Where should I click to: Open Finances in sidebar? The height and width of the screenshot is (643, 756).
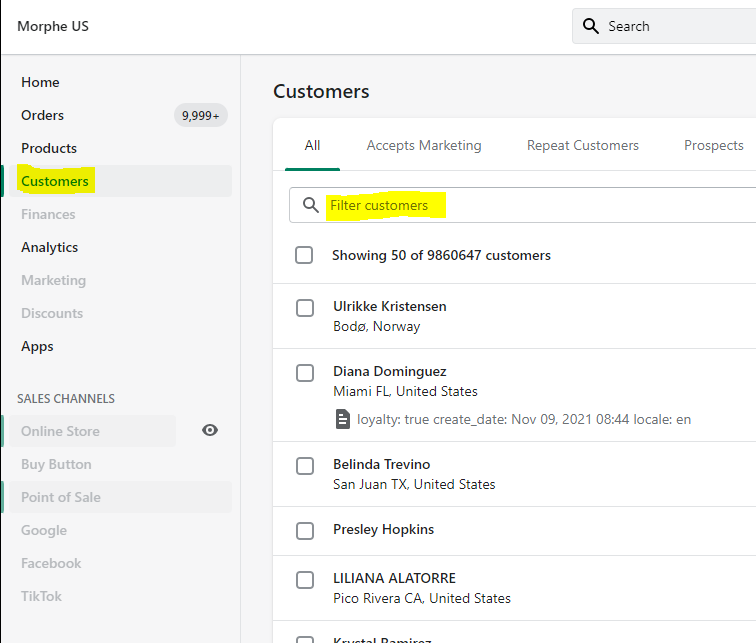point(48,214)
